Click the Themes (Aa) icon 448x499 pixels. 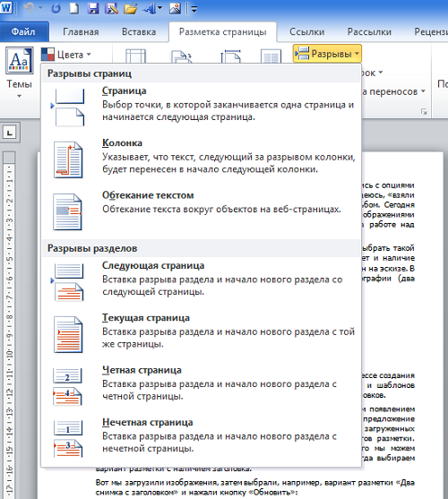pyautogui.click(x=19, y=60)
